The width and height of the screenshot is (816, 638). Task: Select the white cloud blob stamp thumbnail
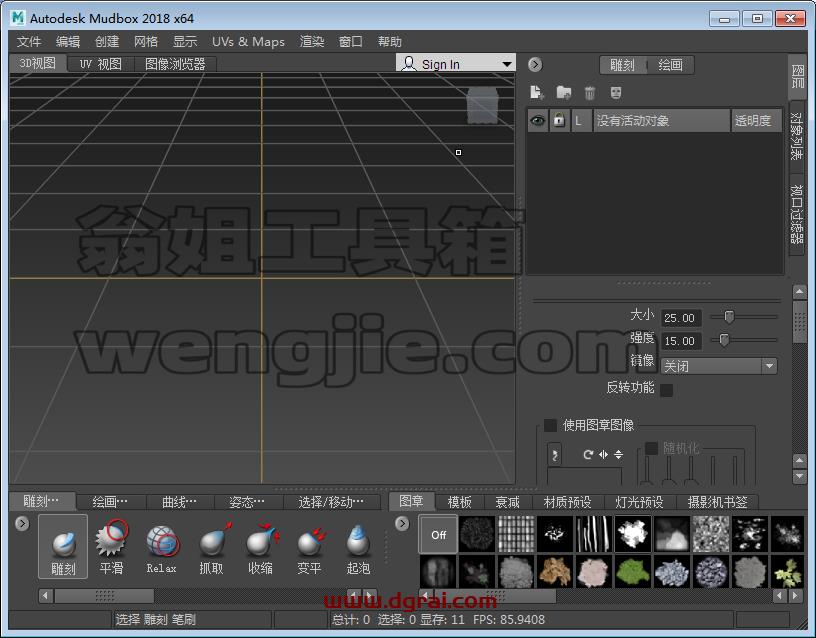633,534
